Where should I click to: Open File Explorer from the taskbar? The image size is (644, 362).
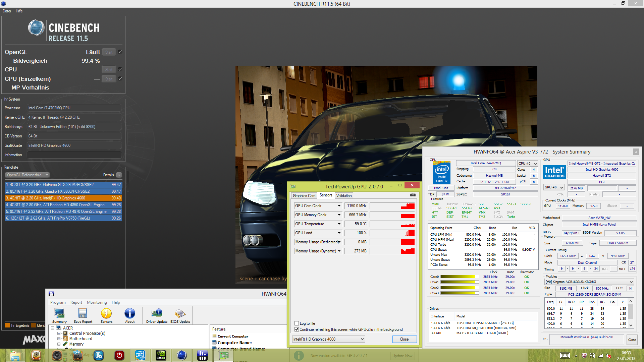coord(15,355)
